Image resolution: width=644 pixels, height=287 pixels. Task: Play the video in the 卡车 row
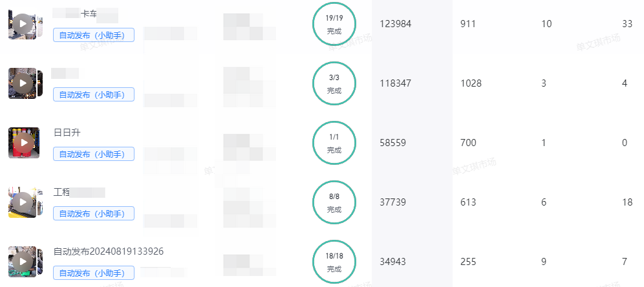pyautogui.click(x=23, y=24)
